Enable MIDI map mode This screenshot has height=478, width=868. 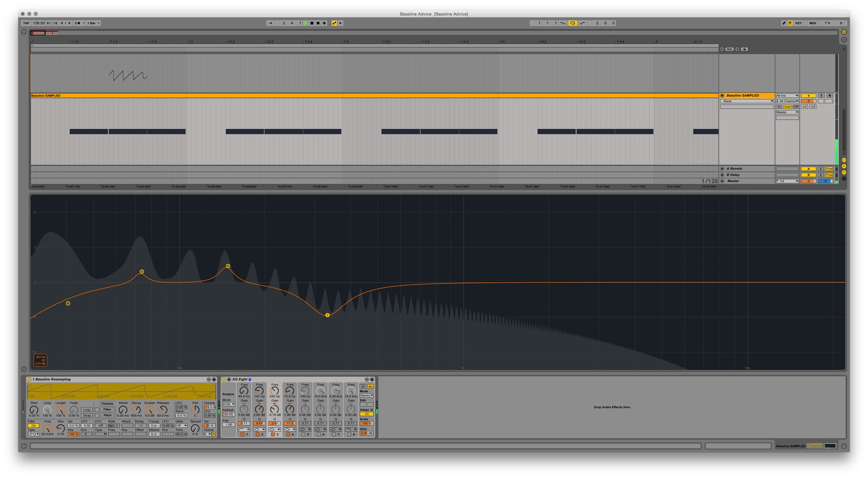click(813, 23)
